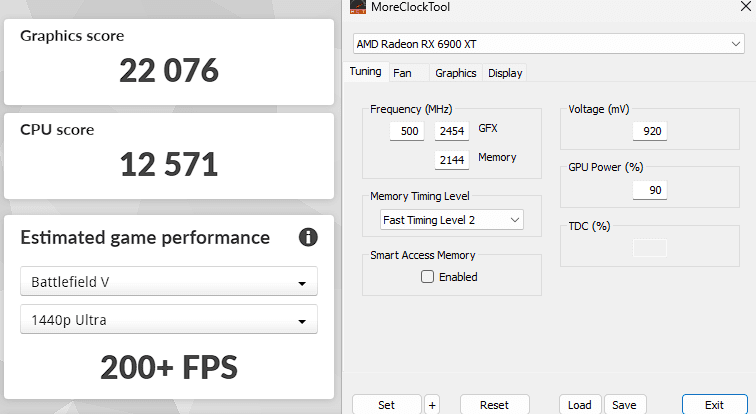756x414 pixels.
Task: Click the Set button
Action: (387, 405)
